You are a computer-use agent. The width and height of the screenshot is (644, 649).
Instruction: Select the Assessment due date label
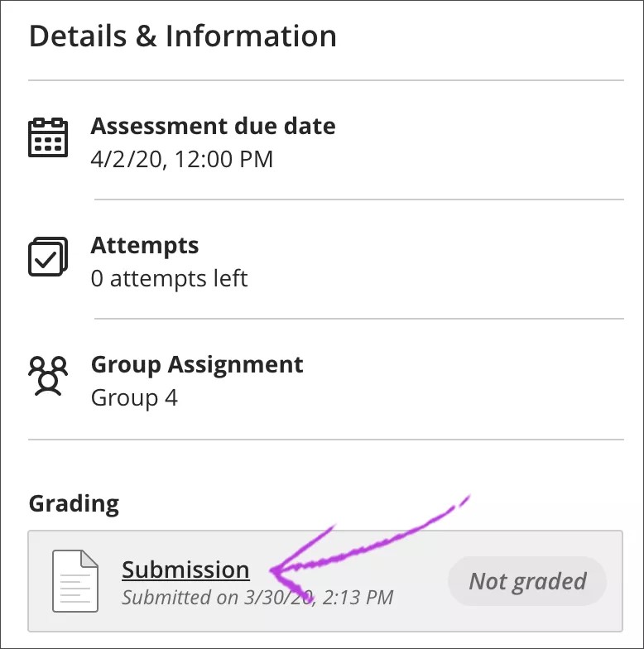213,127
